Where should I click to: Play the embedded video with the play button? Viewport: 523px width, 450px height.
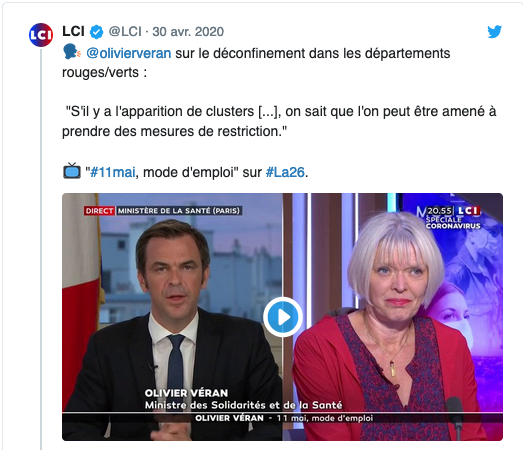click(x=283, y=317)
